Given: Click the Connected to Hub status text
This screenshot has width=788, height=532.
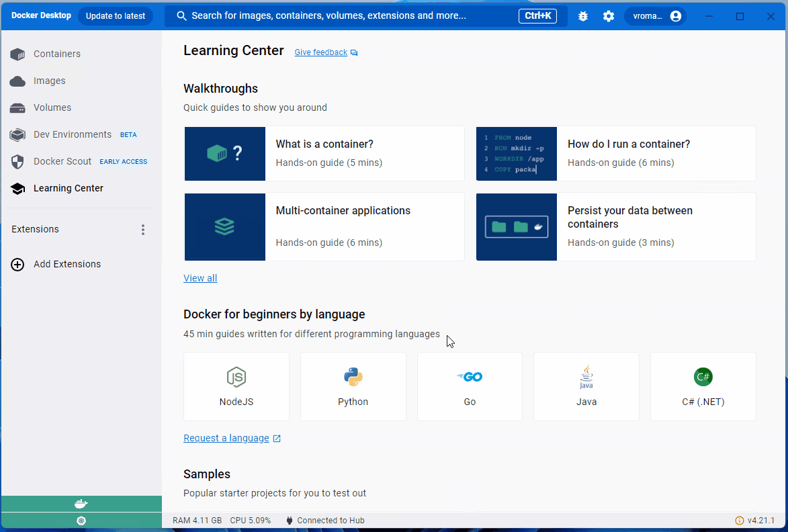Looking at the screenshot, I should coord(331,521).
